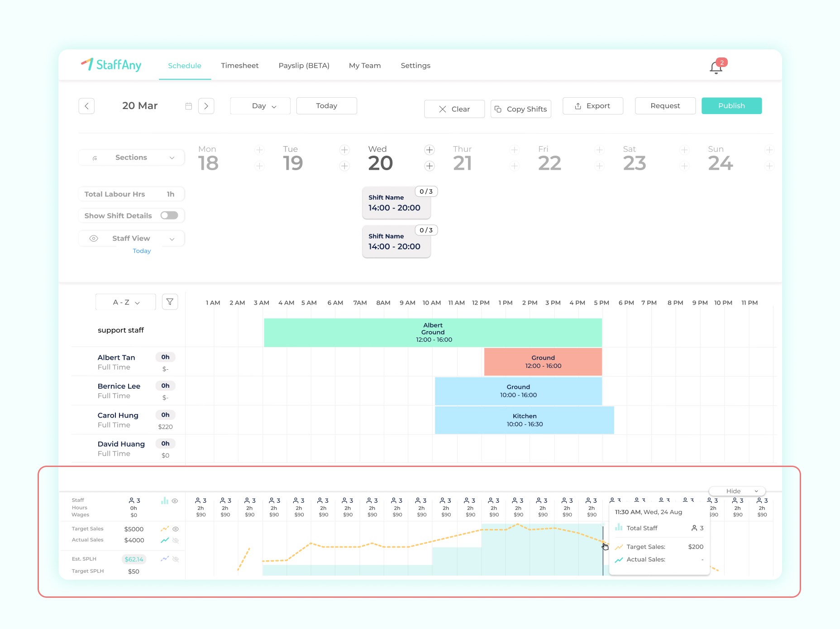Open the staff filter icon beside A-Z
Image resolution: width=840 pixels, height=629 pixels.
[x=170, y=302]
